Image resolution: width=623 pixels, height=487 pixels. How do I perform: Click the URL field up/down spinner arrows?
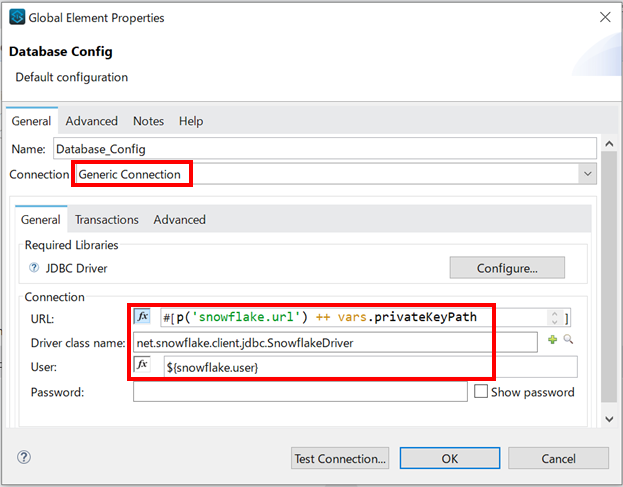553,318
